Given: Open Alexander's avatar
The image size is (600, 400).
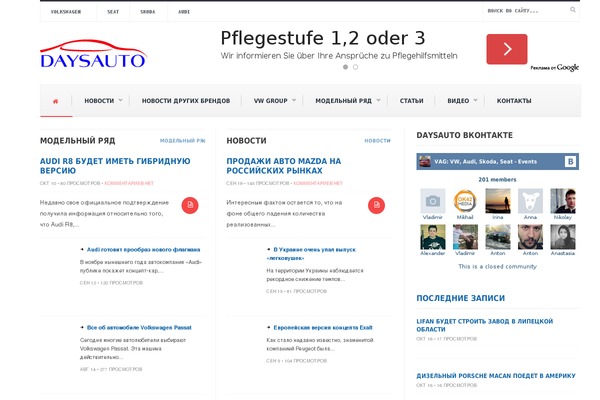Looking at the screenshot, I should [433, 237].
